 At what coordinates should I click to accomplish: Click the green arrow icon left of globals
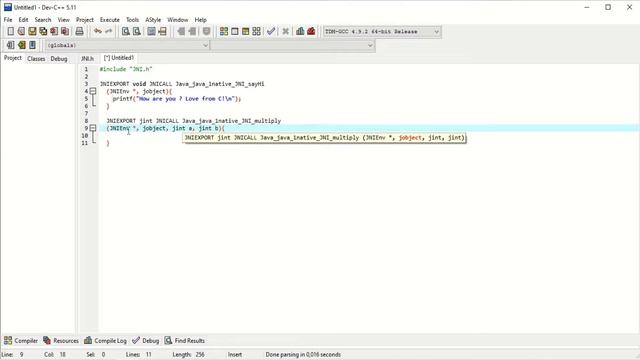21,45
